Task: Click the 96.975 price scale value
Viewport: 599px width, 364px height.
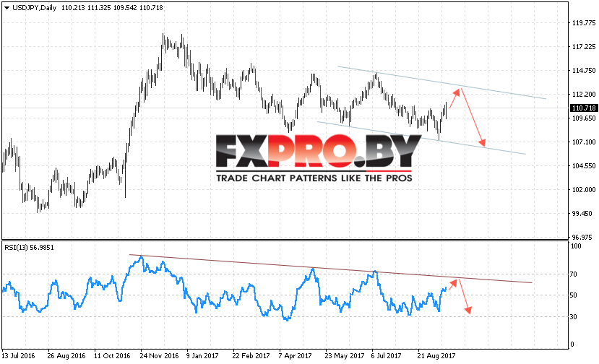Action: (x=582, y=237)
